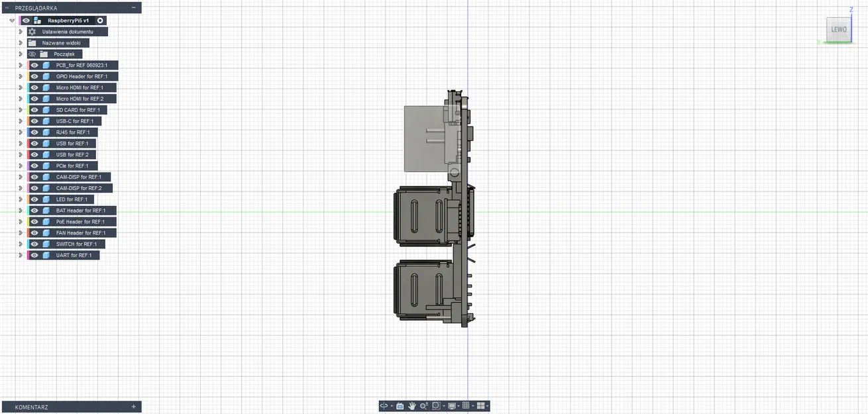
Task: Select the Orbit tool in navigation bar
Action: [384, 406]
